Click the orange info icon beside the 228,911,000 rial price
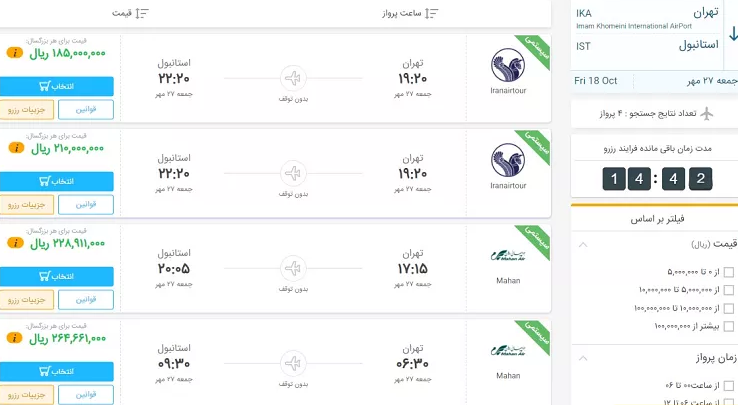 pyautogui.click(x=15, y=243)
